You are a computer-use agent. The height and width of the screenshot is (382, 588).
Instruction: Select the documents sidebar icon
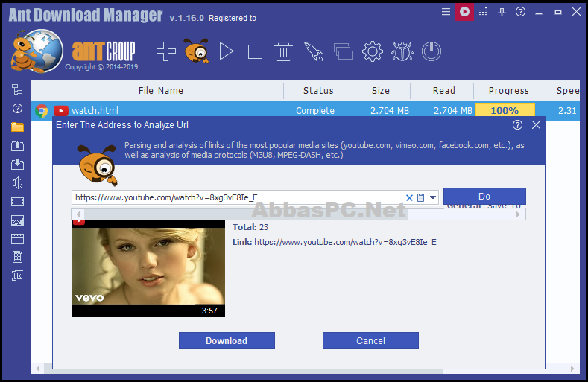click(x=17, y=257)
